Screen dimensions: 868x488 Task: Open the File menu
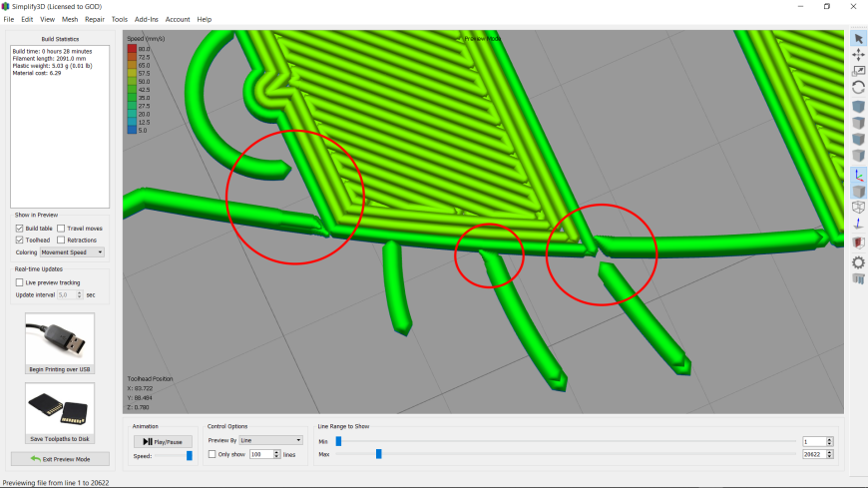click(9, 19)
